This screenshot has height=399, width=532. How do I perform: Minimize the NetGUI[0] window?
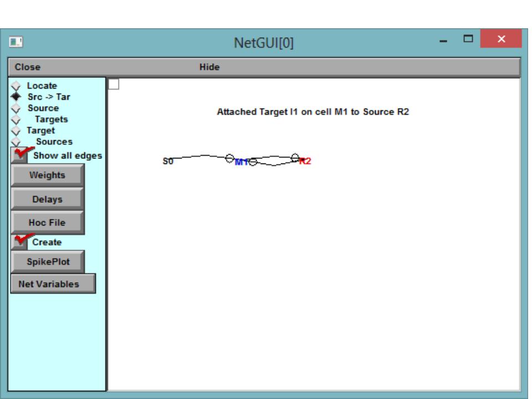(x=443, y=40)
